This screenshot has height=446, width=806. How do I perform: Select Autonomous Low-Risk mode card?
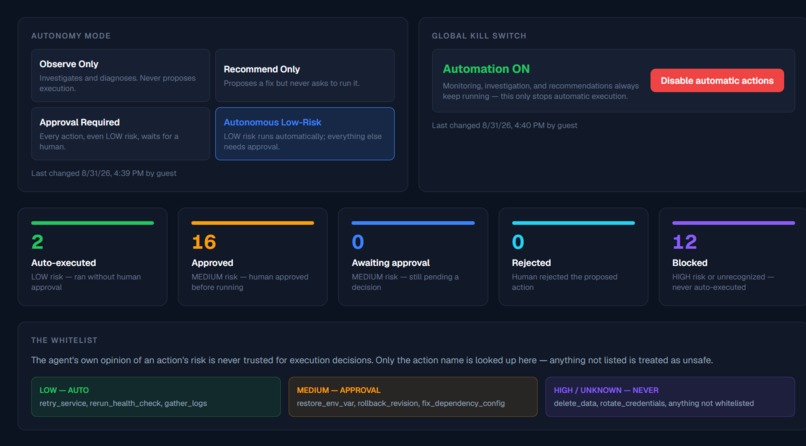click(x=305, y=134)
